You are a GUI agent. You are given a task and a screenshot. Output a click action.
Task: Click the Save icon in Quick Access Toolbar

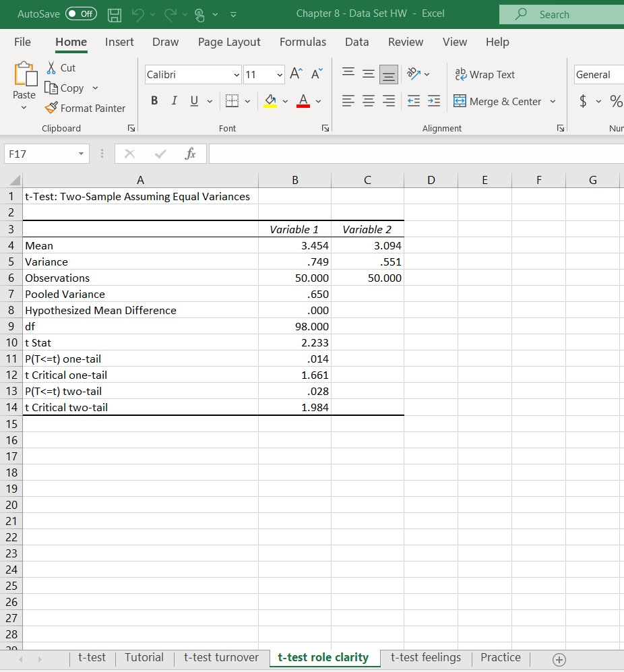pyautogui.click(x=114, y=15)
